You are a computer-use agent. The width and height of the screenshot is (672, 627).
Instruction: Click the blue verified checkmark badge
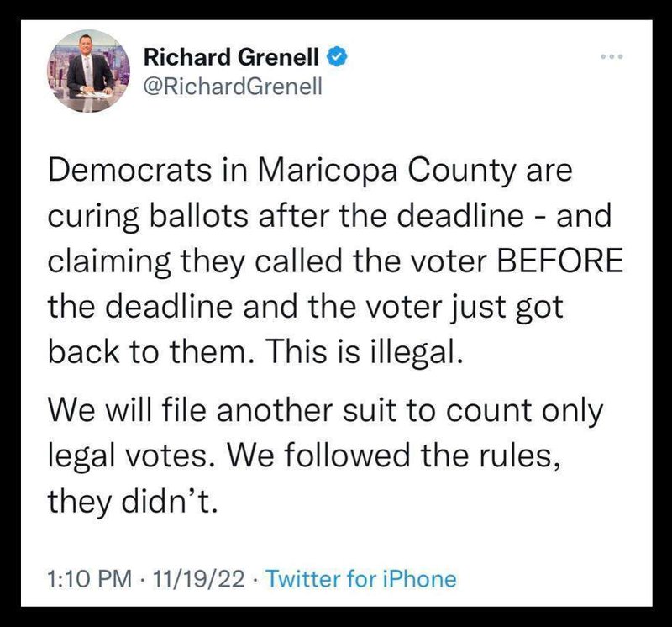(338, 57)
